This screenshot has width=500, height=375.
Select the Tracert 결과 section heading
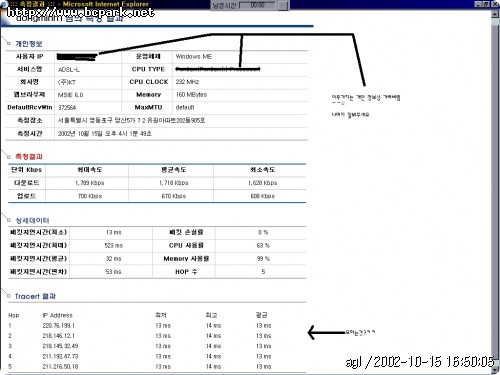pyautogui.click(x=35, y=296)
